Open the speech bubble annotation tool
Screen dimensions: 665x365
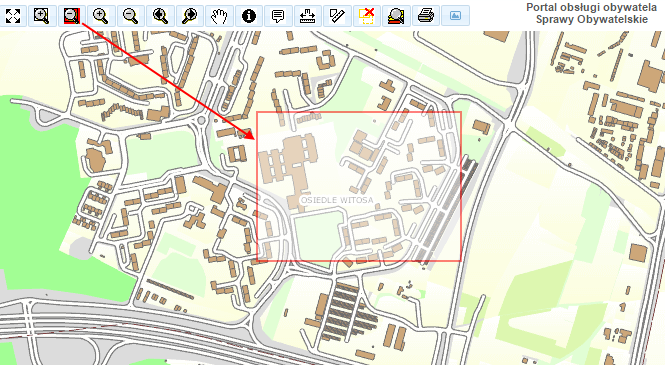[278, 16]
